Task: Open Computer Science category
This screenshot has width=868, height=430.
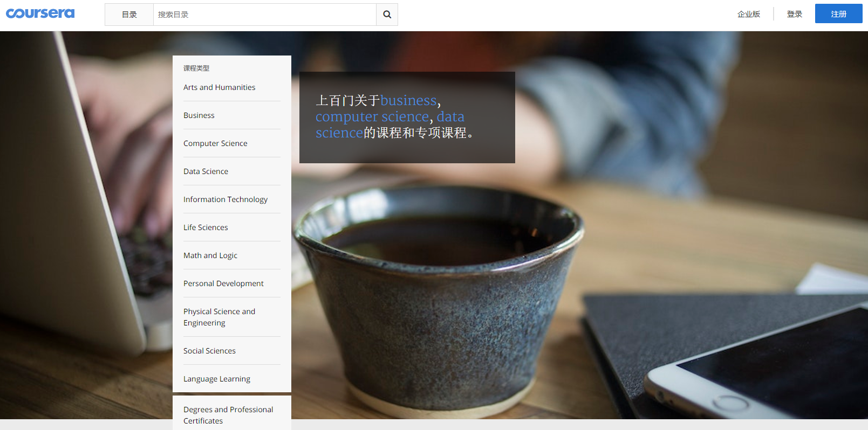Action: tap(215, 143)
